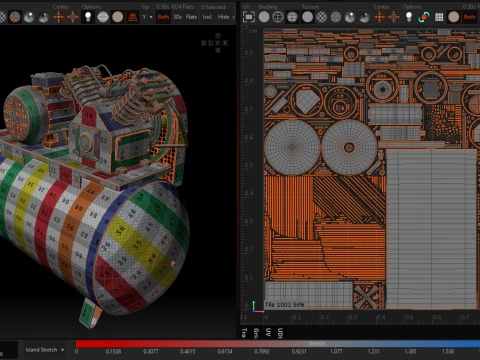Select wireframe shading sphere in UV toolbar
Viewport: 480px width, 360px height.
click(278, 17)
